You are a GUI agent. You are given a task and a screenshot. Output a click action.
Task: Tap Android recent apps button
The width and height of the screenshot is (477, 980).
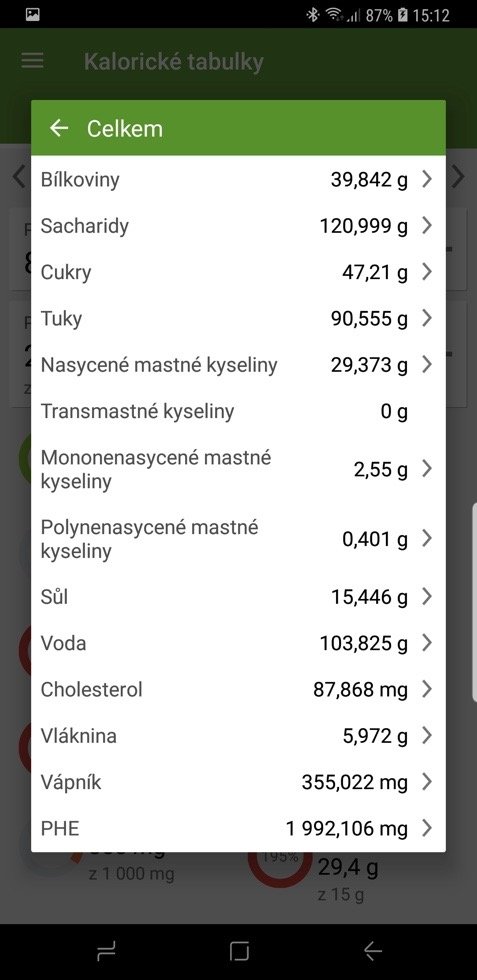pos(106,951)
